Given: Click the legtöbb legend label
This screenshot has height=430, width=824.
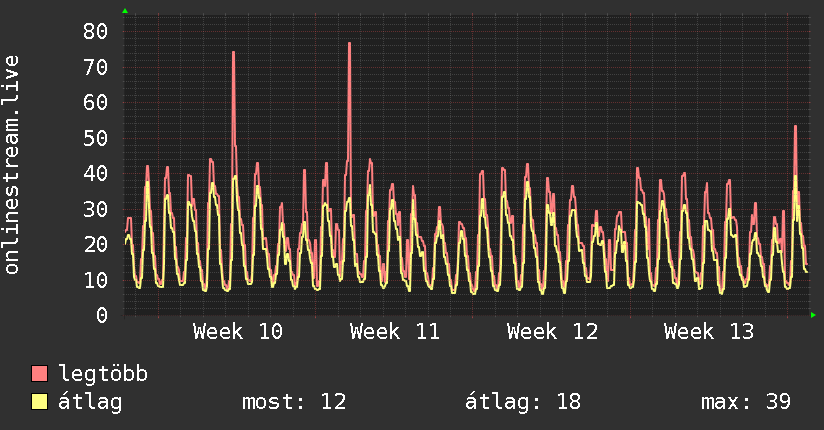Looking at the screenshot, I should 102,374.
